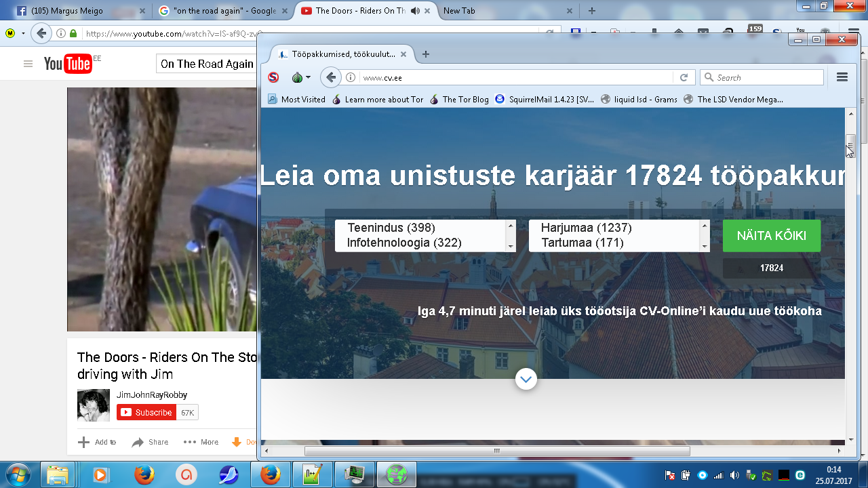Open the network signal icon in system tray
Viewport: 868px width, 488px height.
719,475
